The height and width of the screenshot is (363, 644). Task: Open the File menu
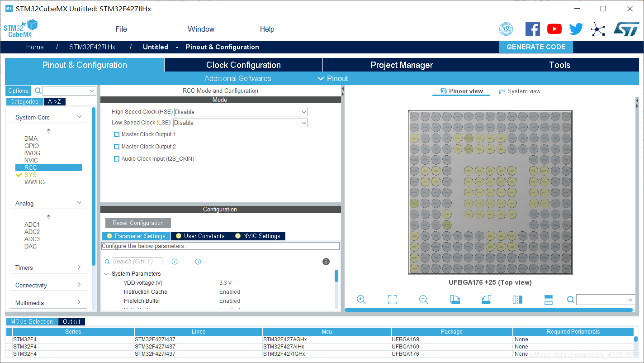tap(121, 29)
